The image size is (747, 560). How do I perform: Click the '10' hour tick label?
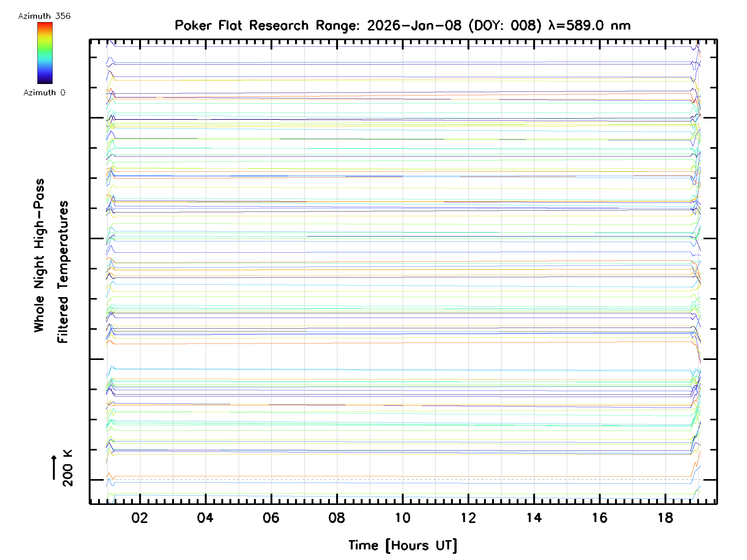point(402,518)
